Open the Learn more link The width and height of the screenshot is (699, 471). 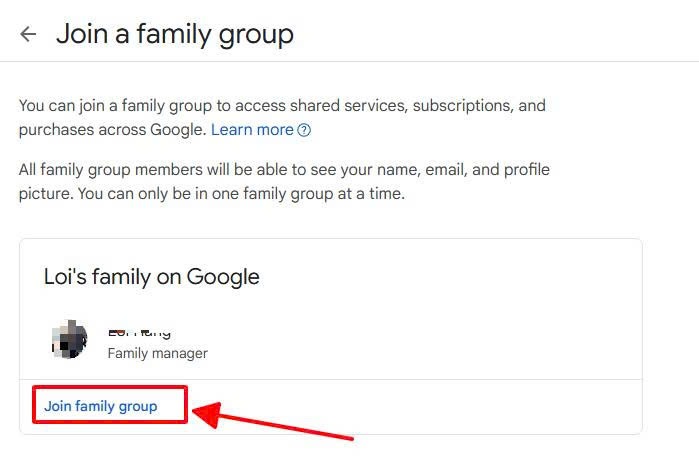pos(252,130)
